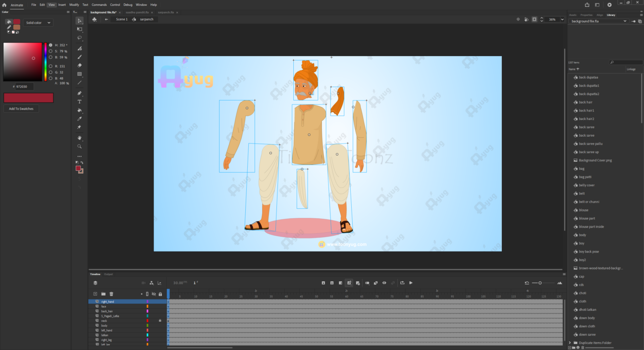This screenshot has width=644, height=350.
Task: Pick the Hand tool
Action: (x=80, y=138)
